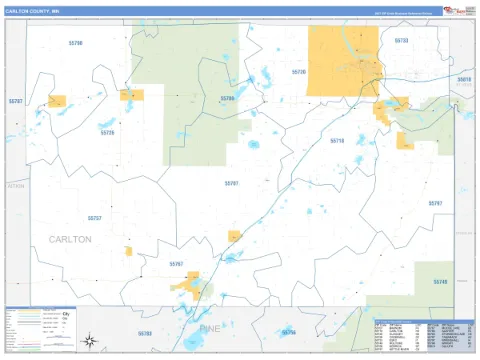The width and height of the screenshot is (480, 360).
Task: Select the 55720 ZIP code label
Action: click(299, 72)
